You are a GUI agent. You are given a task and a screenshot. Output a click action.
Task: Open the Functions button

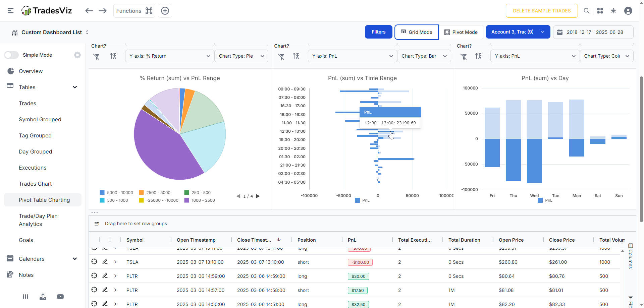(134, 11)
